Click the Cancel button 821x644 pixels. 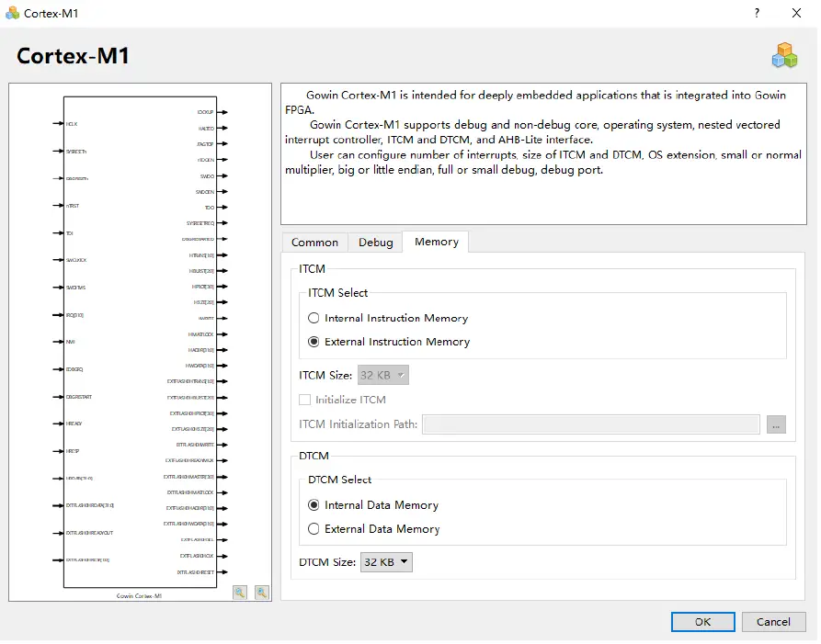(x=773, y=621)
